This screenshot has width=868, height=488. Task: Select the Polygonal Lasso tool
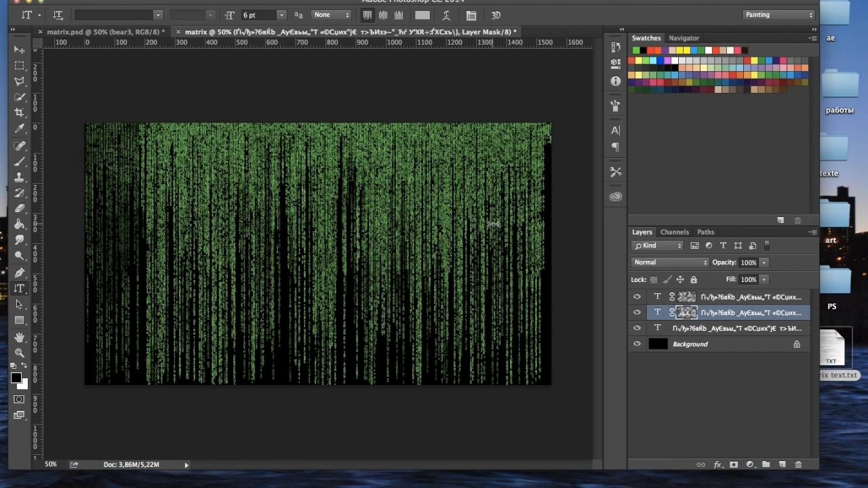click(19, 81)
